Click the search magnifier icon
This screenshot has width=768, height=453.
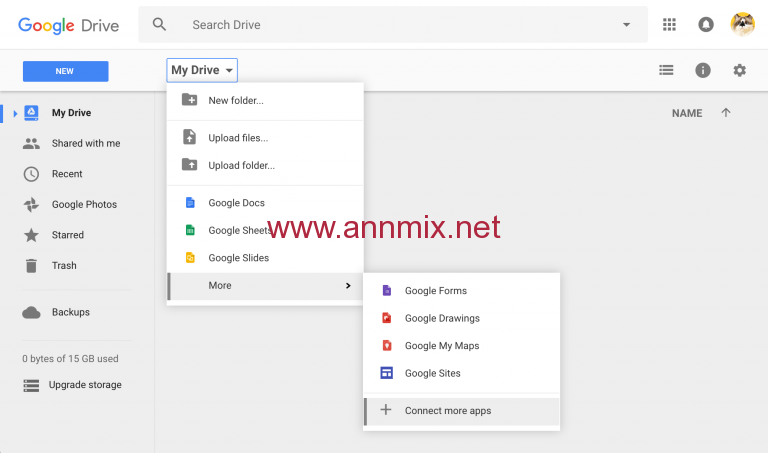[159, 24]
